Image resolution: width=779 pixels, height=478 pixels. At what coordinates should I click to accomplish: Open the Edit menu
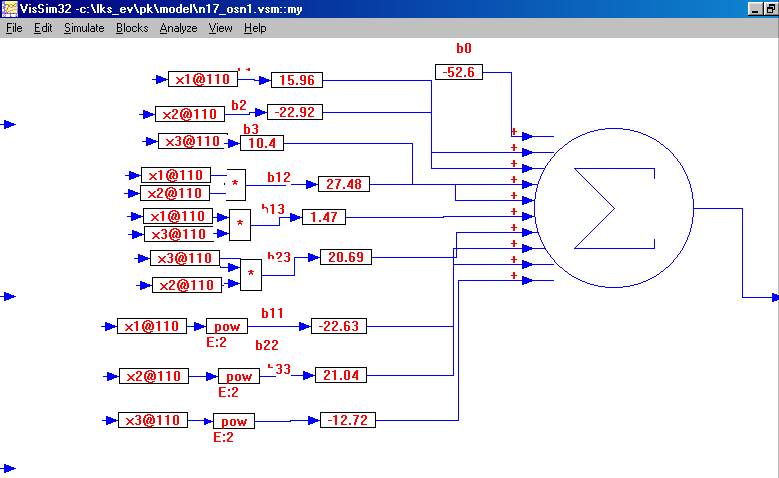43,28
